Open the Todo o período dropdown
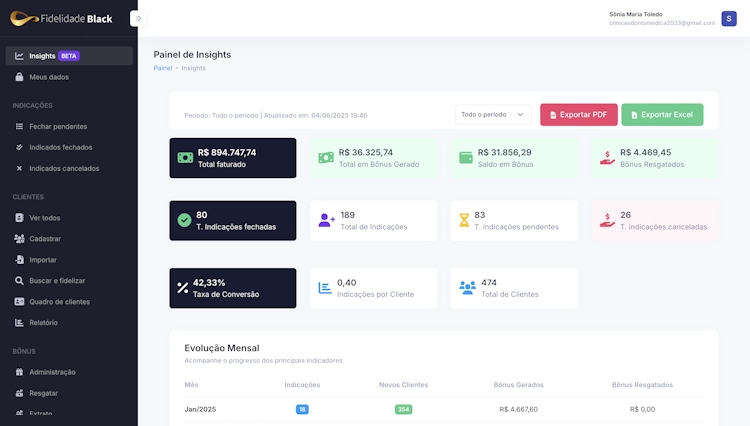 [493, 115]
